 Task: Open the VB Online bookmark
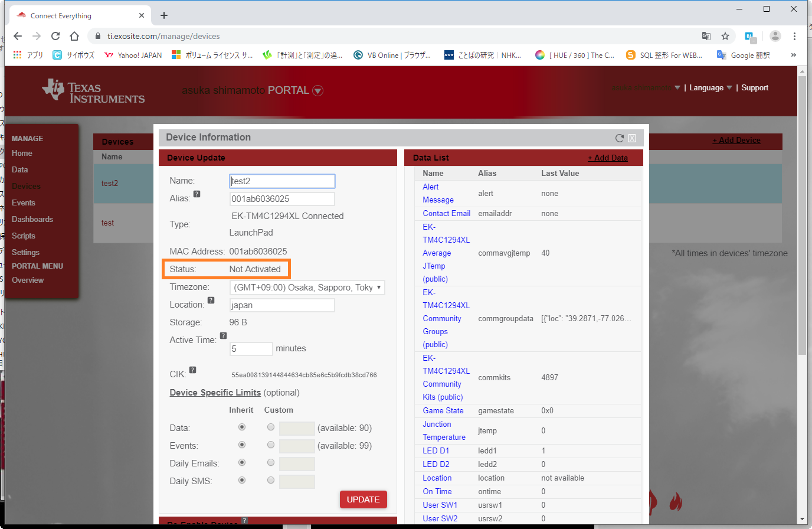392,55
